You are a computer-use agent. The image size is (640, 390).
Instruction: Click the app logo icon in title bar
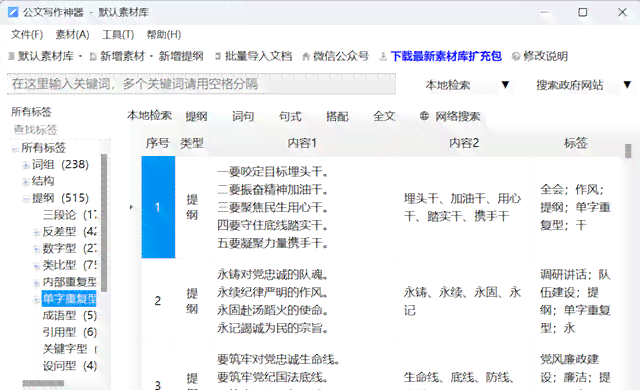(x=13, y=12)
